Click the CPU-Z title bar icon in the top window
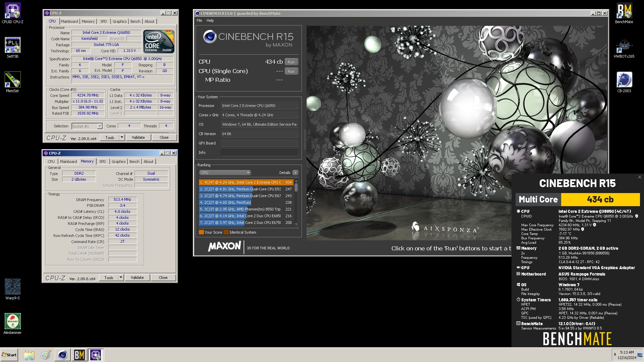644x362 pixels. pos(47,13)
